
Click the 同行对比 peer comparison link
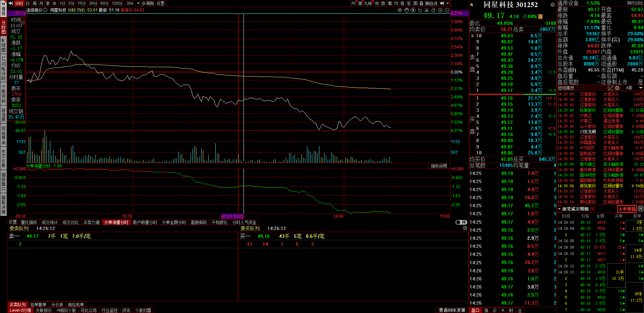(635, 3)
